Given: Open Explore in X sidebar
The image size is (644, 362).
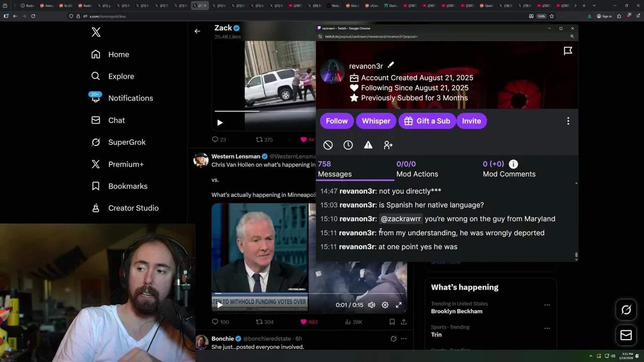Looking at the screenshot, I should [113, 76].
